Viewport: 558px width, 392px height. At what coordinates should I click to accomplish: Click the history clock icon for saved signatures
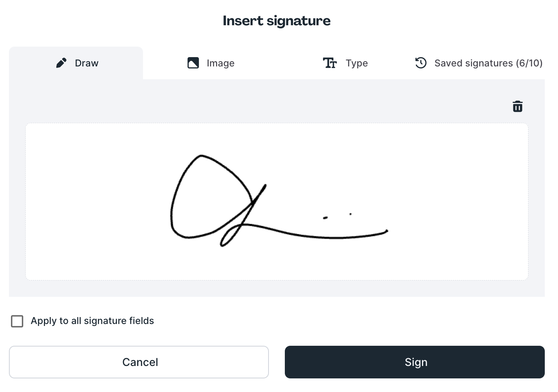point(421,63)
